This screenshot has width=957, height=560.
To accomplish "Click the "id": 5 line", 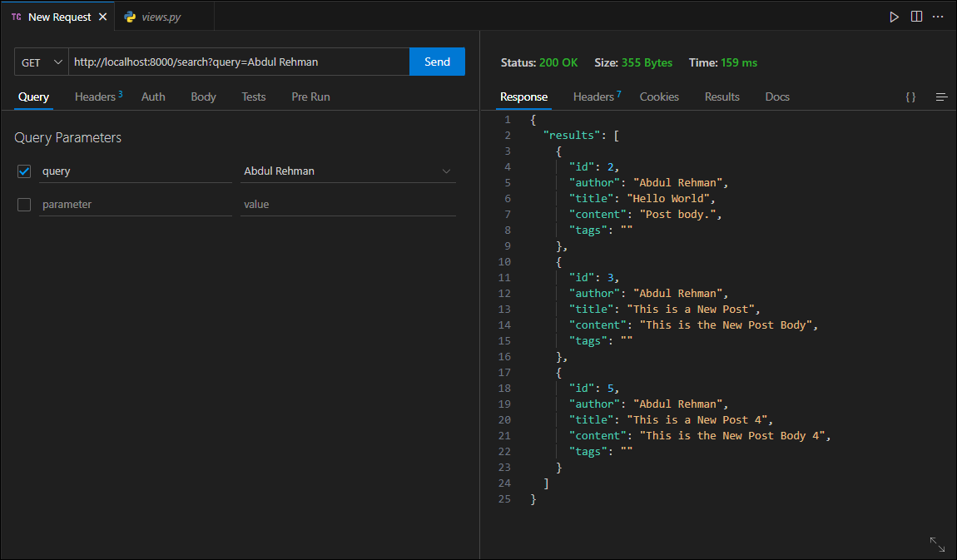I will [x=594, y=389].
